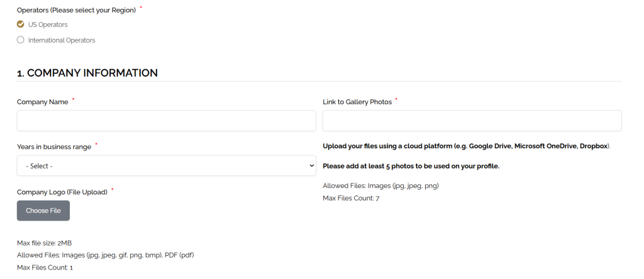Click the cloud platform upload instruction text

[467, 146]
